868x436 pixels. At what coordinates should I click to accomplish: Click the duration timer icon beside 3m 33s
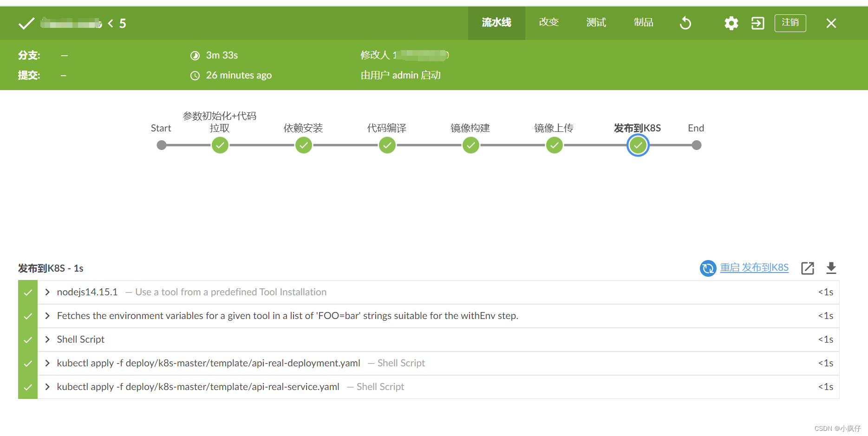coord(195,56)
